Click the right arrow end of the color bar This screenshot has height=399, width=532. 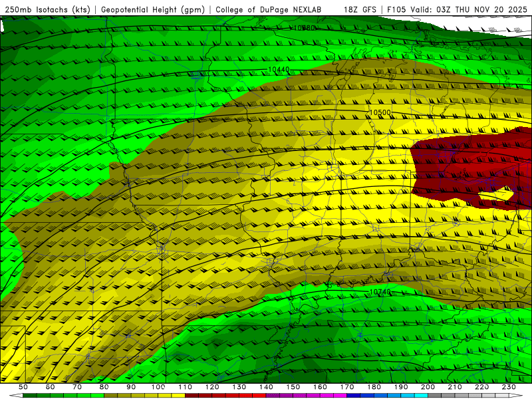coord(516,396)
